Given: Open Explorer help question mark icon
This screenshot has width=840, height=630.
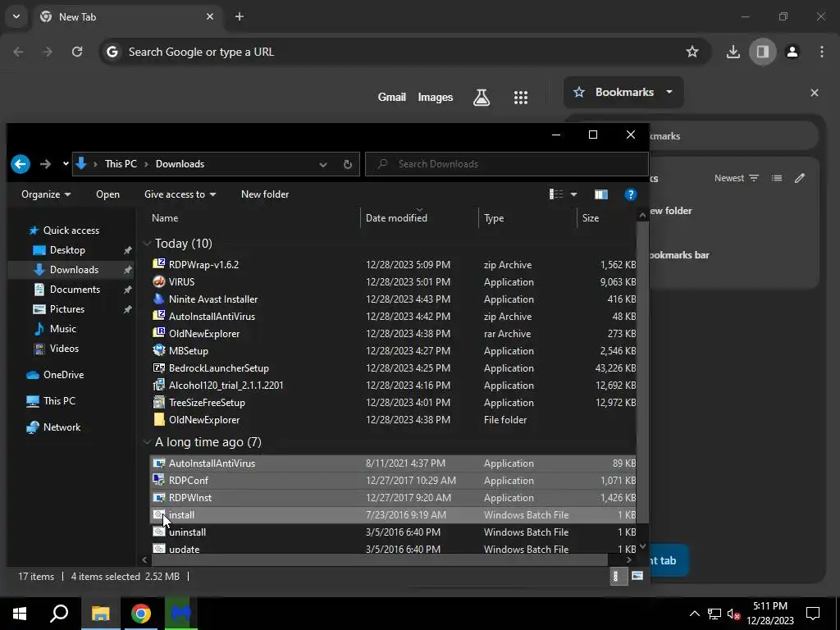Looking at the screenshot, I should click(631, 194).
